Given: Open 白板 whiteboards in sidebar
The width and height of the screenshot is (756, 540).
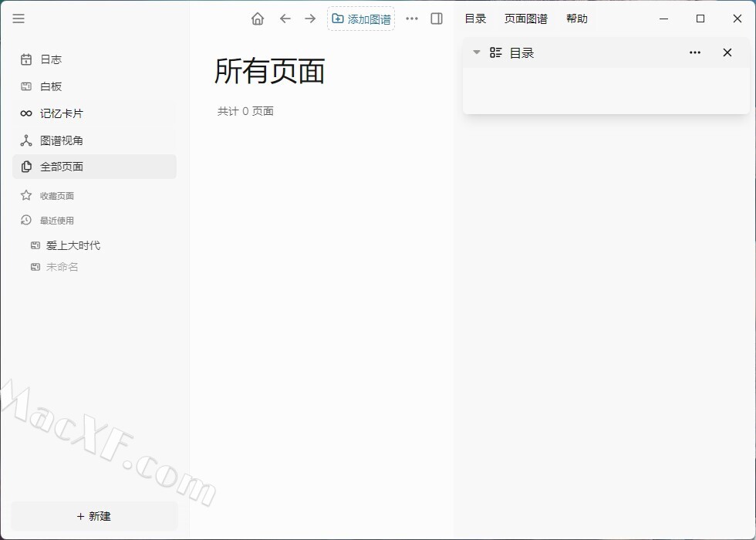Looking at the screenshot, I should click(x=94, y=86).
